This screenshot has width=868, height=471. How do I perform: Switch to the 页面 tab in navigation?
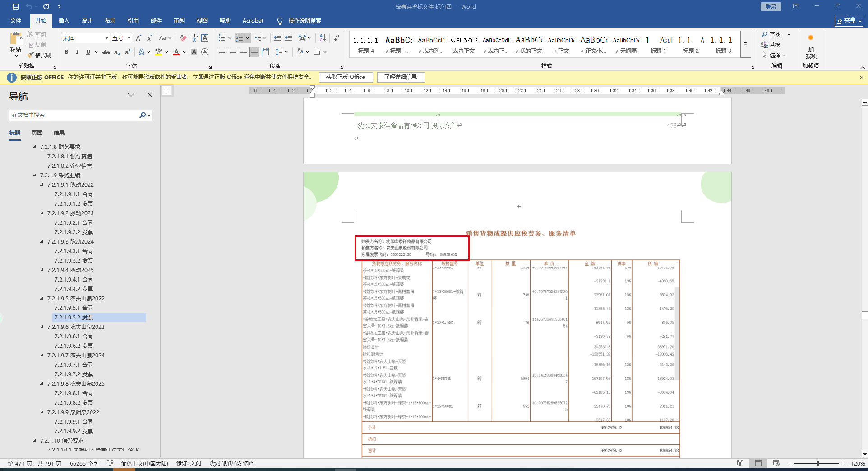click(37, 133)
